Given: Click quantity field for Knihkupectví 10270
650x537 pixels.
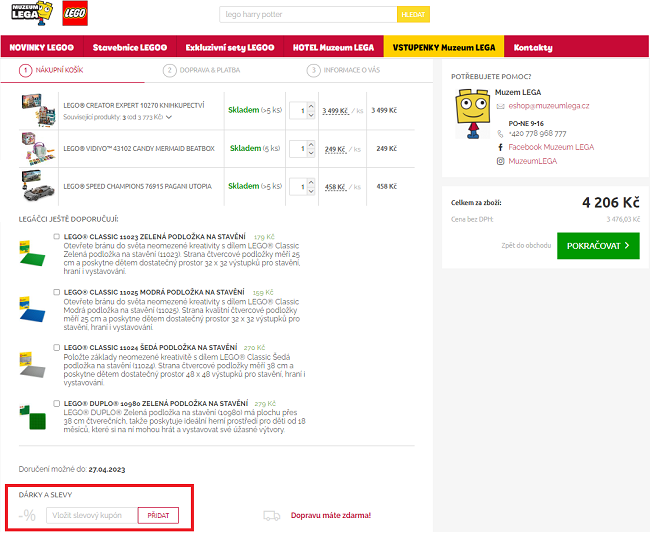Looking at the screenshot, I should 298,111.
